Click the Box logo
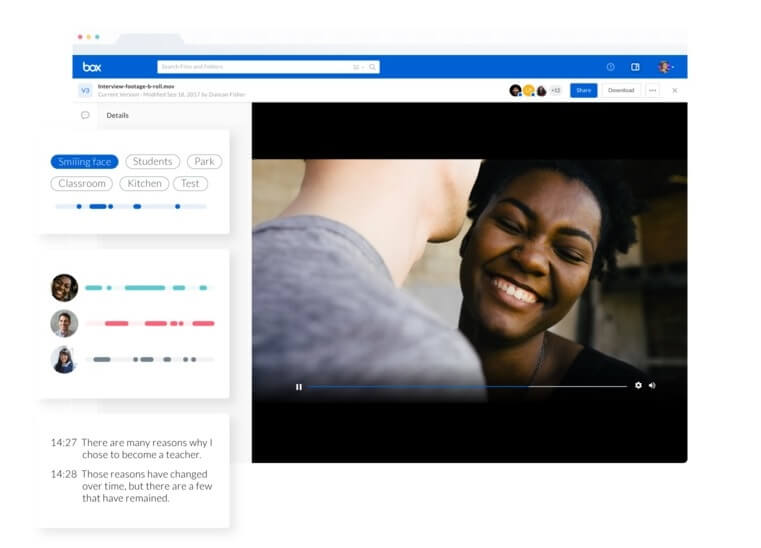Screen dimensions: 761x548 [x=92, y=67]
